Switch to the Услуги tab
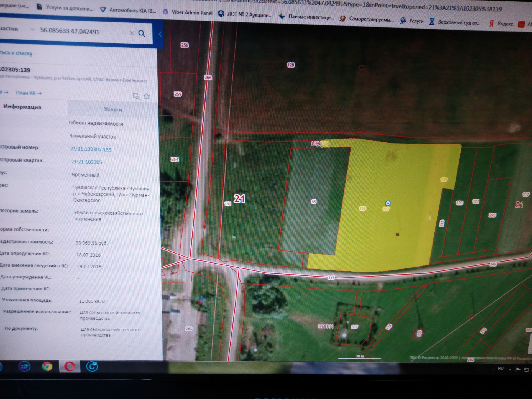This screenshot has height=399, width=532. click(113, 109)
